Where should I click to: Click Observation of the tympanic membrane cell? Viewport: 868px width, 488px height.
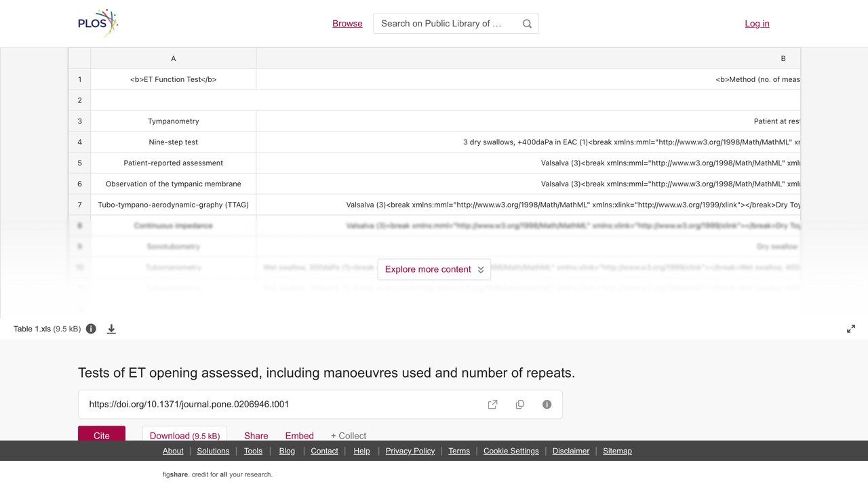click(174, 184)
